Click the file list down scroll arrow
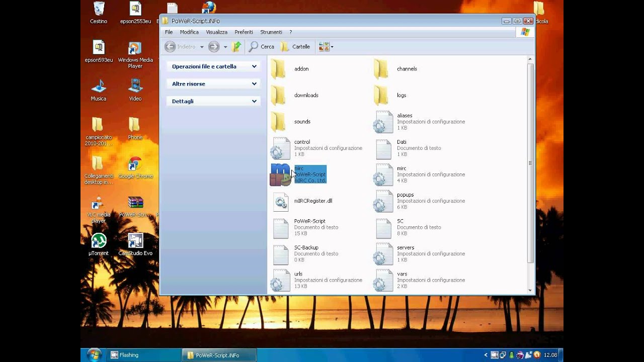644x362 pixels. pyautogui.click(x=530, y=291)
